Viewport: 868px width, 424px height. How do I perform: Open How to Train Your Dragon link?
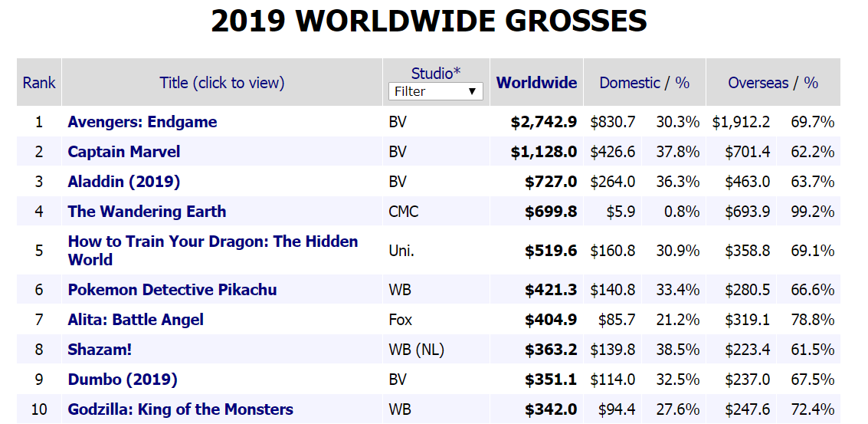click(212, 242)
